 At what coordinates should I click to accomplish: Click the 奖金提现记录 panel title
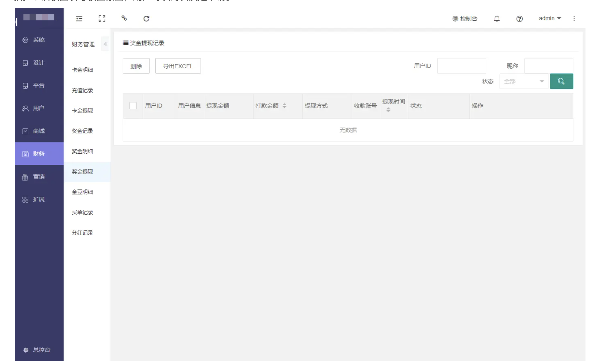point(144,43)
